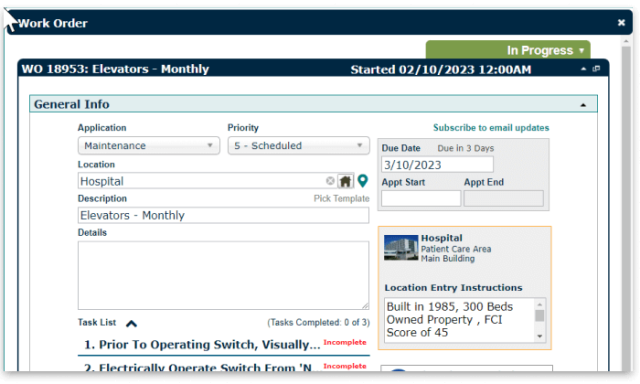The image size is (640, 384).
Task: Click the Description field Elevators - Monthly
Action: tap(223, 215)
